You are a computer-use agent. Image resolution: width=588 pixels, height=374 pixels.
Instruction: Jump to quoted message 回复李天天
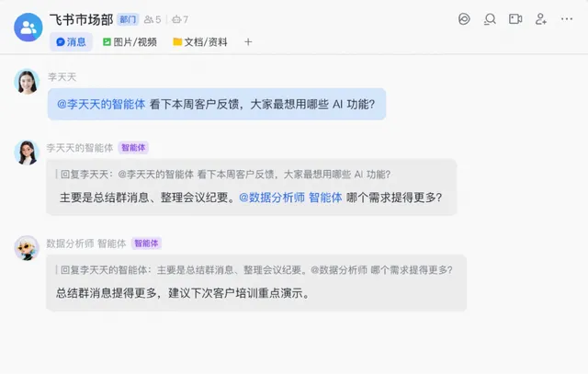[223, 175]
